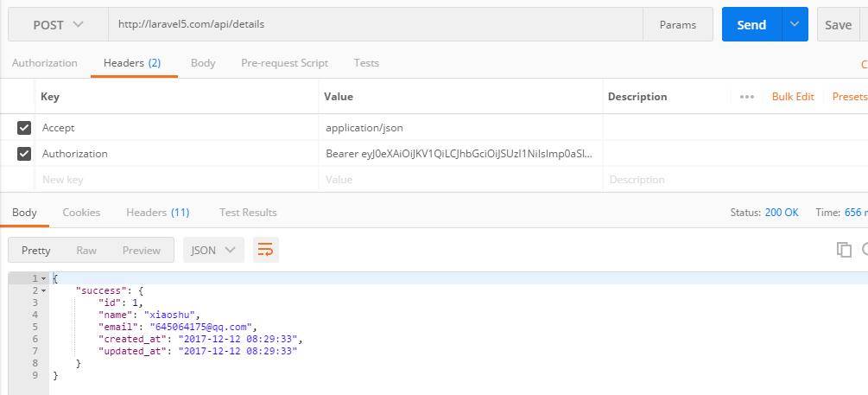Open the Test Results tab

pos(248,212)
